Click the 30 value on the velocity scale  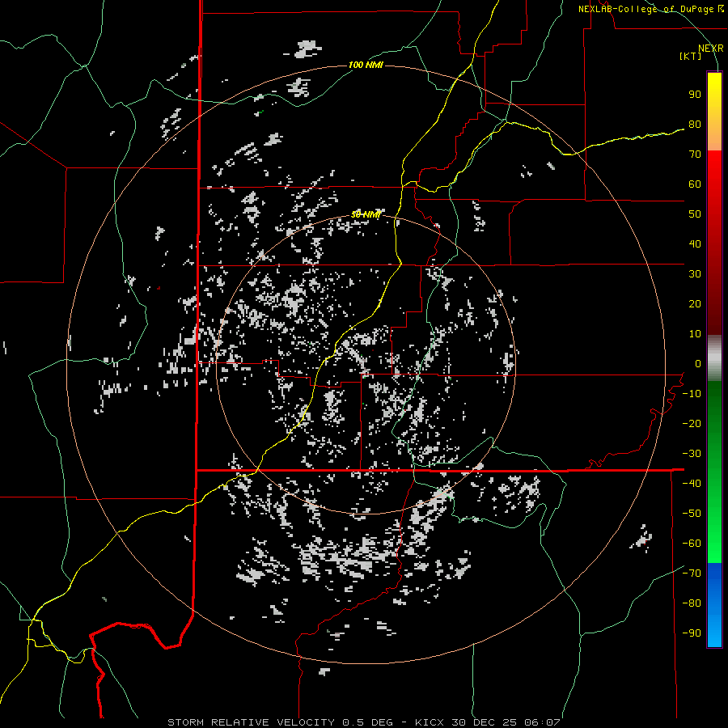pyautogui.click(x=695, y=274)
